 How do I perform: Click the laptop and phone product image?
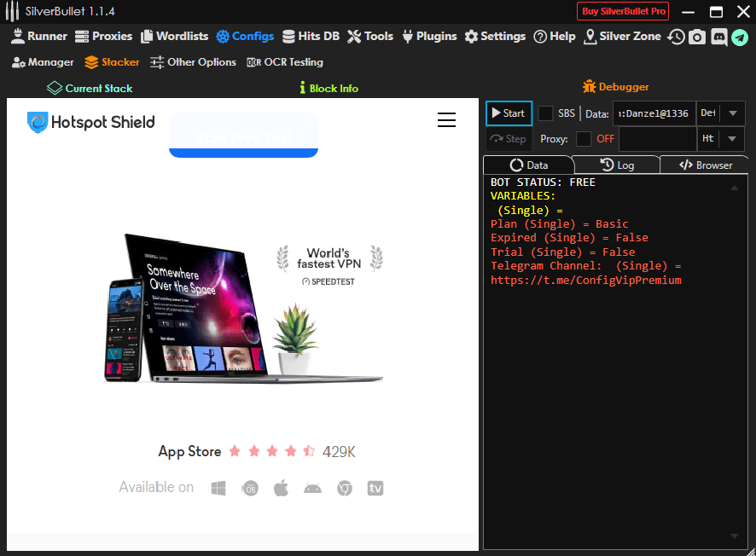243,309
